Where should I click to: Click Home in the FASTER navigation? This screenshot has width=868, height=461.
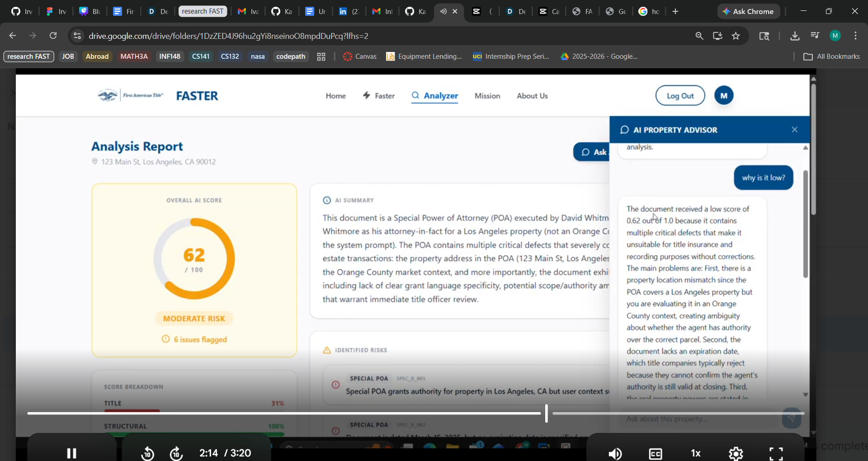(336, 96)
